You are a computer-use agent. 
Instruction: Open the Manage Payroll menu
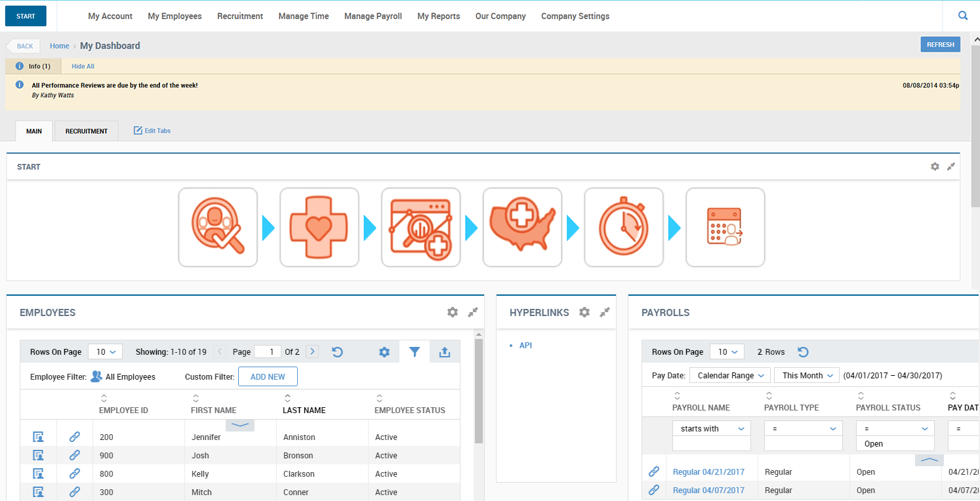tap(373, 16)
